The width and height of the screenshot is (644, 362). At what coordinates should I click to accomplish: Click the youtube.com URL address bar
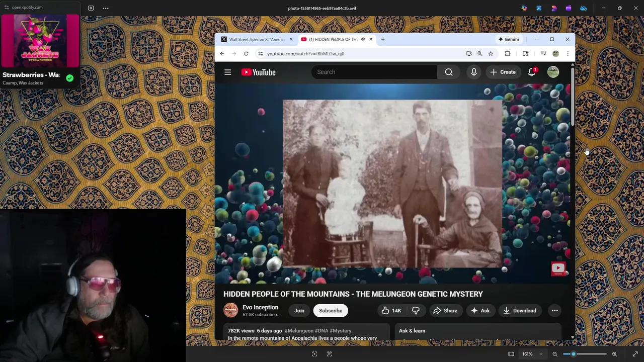[x=305, y=53]
